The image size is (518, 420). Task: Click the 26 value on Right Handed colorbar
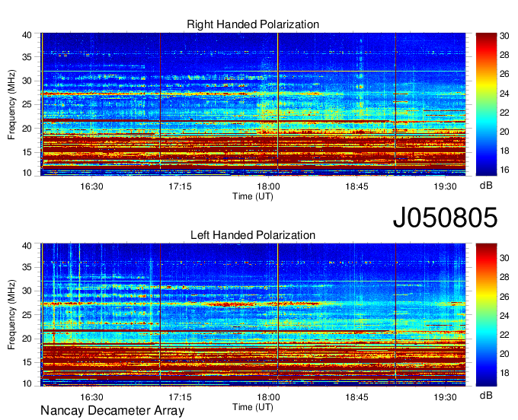[x=504, y=74]
